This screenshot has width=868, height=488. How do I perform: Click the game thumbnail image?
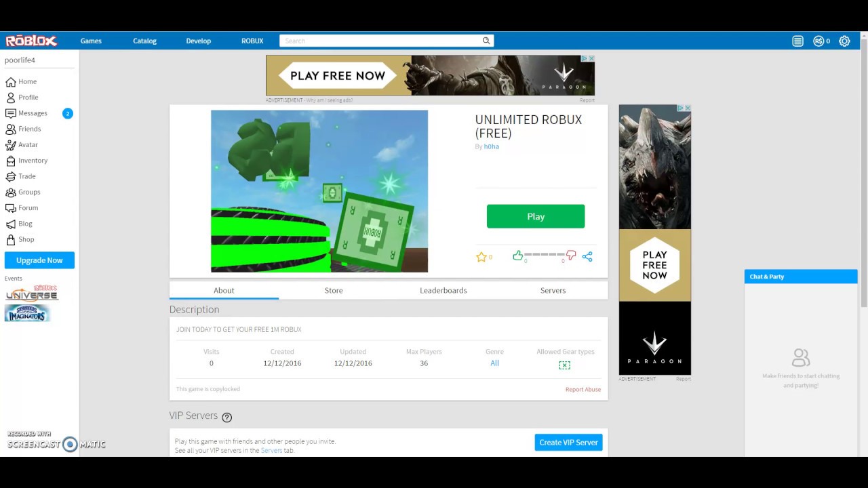point(319,191)
